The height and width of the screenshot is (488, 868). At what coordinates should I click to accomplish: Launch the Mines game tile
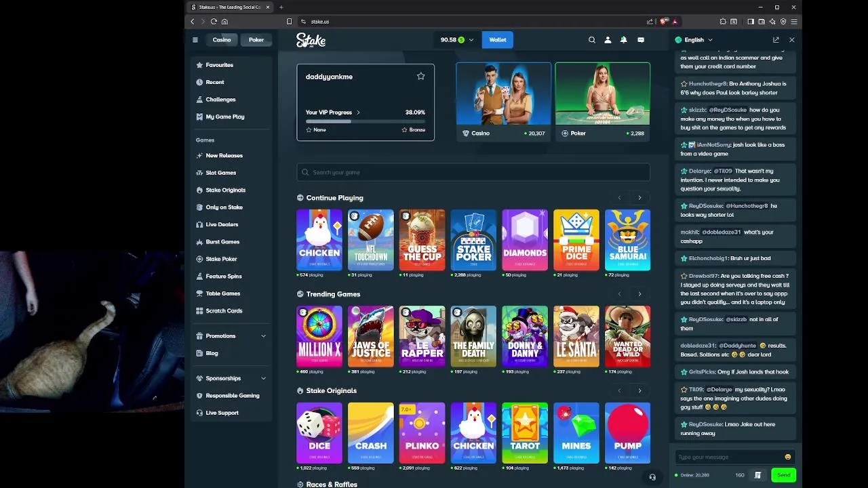pyautogui.click(x=576, y=433)
